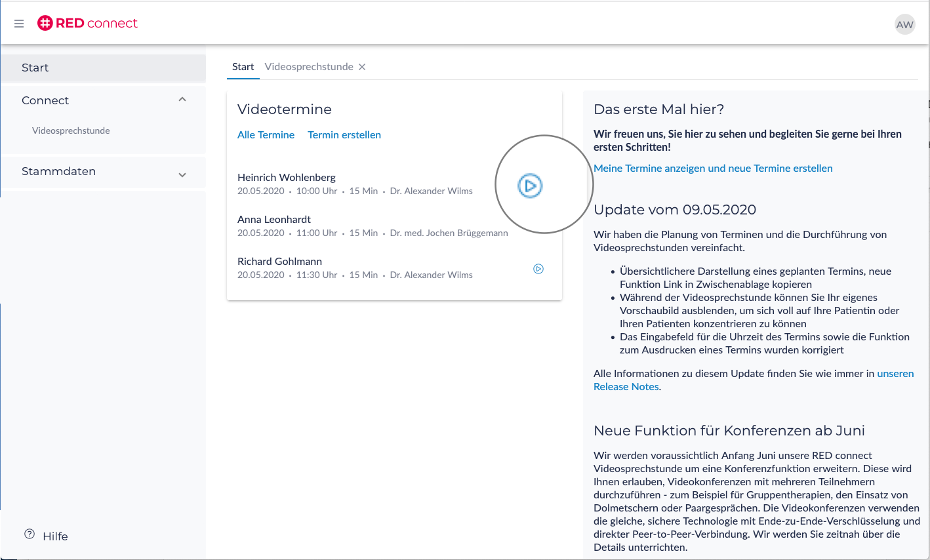Screen dimensions: 930x560
Task: Expand the Stammdaten sidebar section
Action: (182, 174)
